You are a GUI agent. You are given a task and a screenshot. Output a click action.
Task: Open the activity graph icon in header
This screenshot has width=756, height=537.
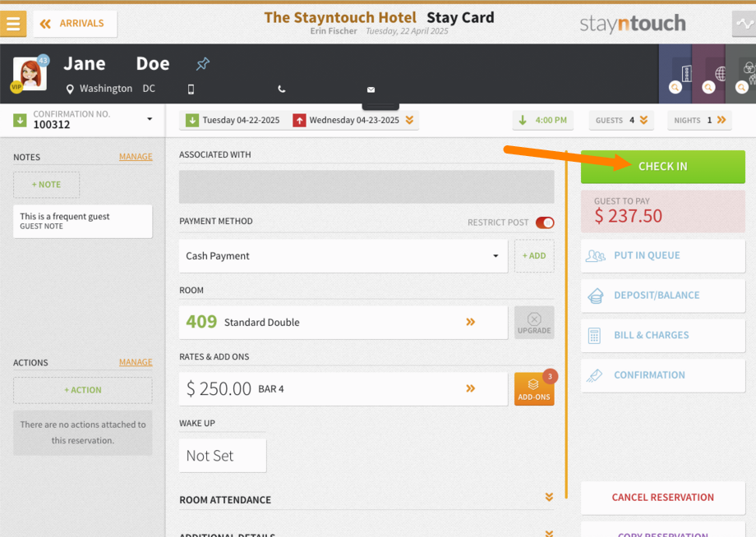(x=744, y=24)
